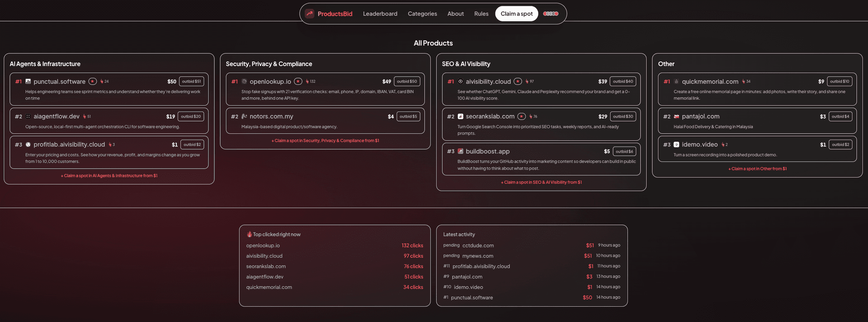Click the flame icon beside idemo.video
868x322 pixels.
click(x=723, y=145)
